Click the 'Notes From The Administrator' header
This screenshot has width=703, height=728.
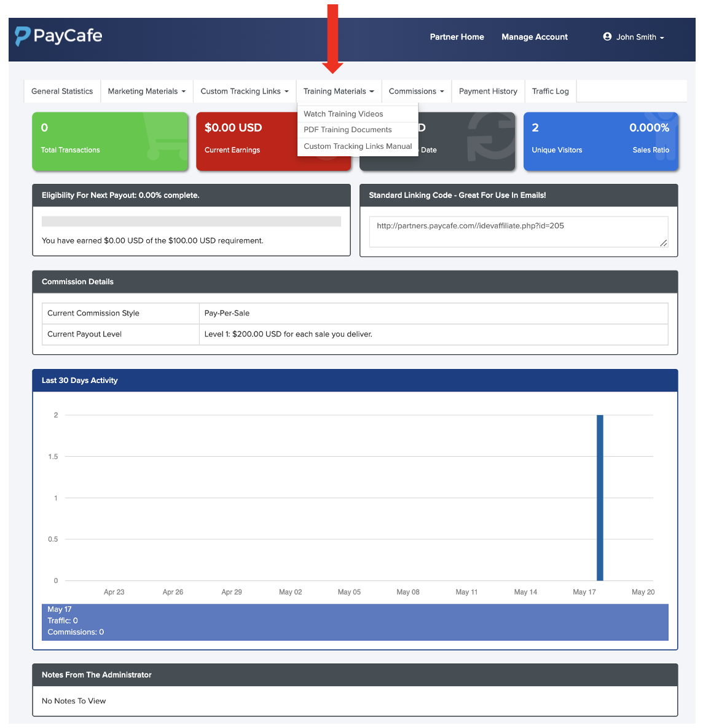[355, 675]
